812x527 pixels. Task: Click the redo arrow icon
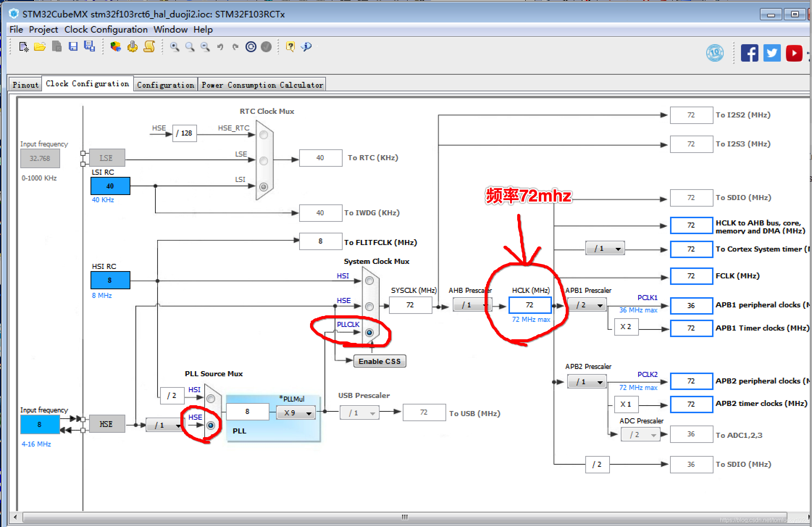pos(235,47)
